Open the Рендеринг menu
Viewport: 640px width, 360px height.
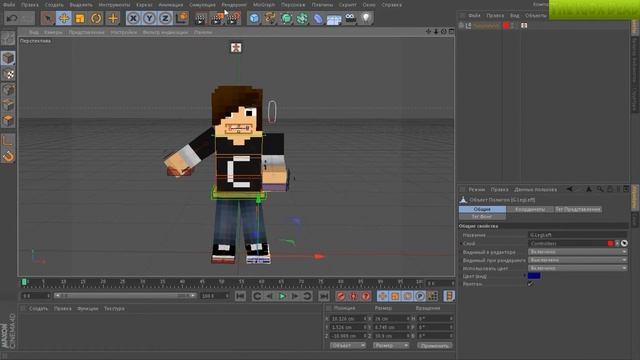click(234, 5)
